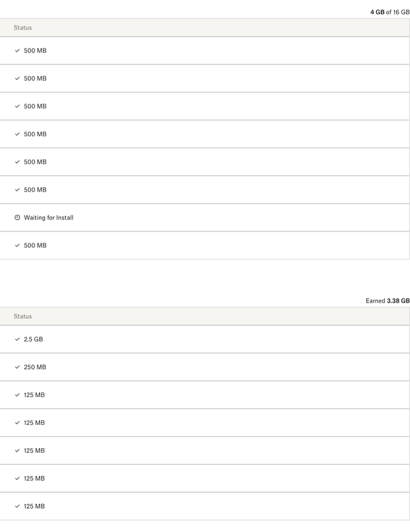This screenshot has width=410, height=532.
Task: Select the 125 MB text just below 250 MB
Action: pos(35,395)
